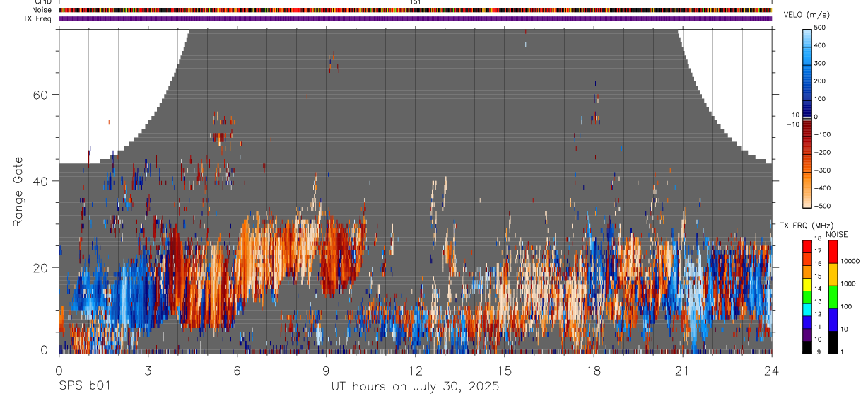Click the '16' label on the TX FRQ legend
Viewport: 868px width, 401px height.
(819, 265)
